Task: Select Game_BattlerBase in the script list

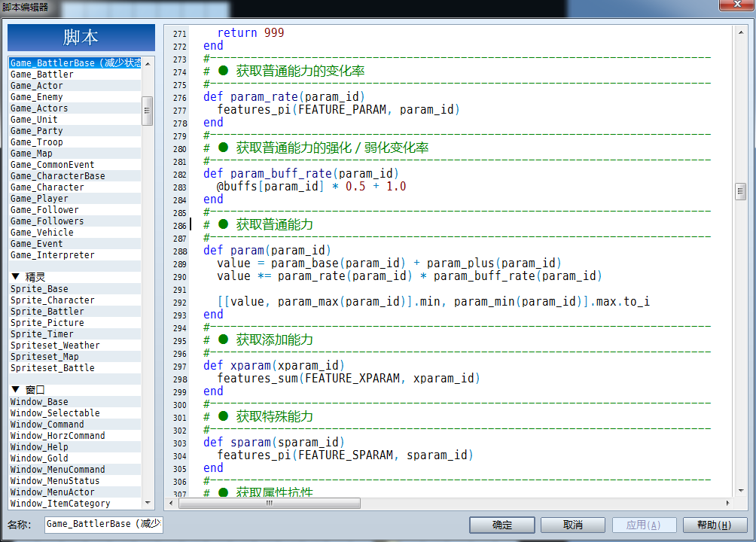Action: (x=76, y=63)
